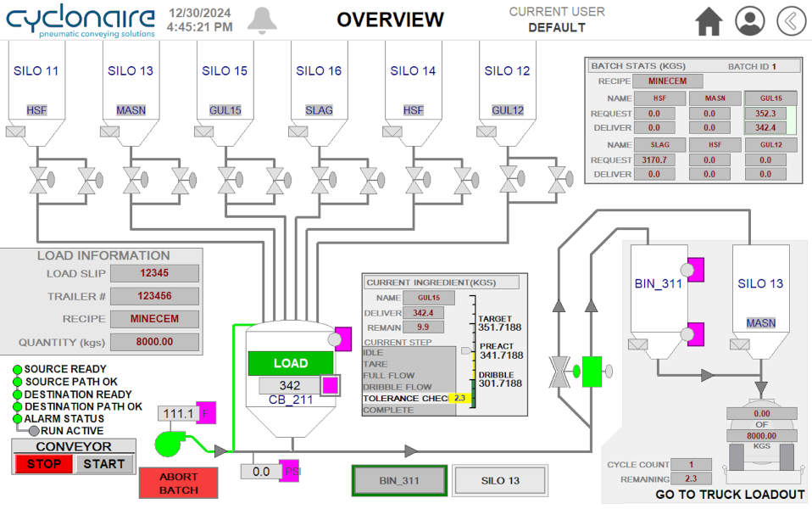Click the magenta indicator beside BIN_311
Image resolution: width=812 pixels, height=509 pixels.
pos(694,270)
